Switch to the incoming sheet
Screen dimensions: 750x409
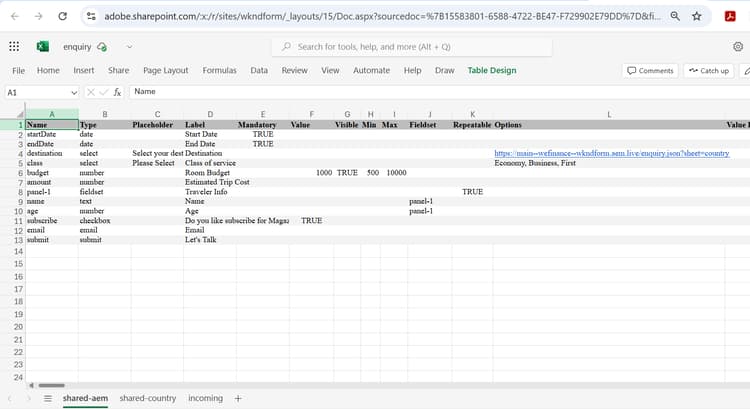pyautogui.click(x=205, y=398)
